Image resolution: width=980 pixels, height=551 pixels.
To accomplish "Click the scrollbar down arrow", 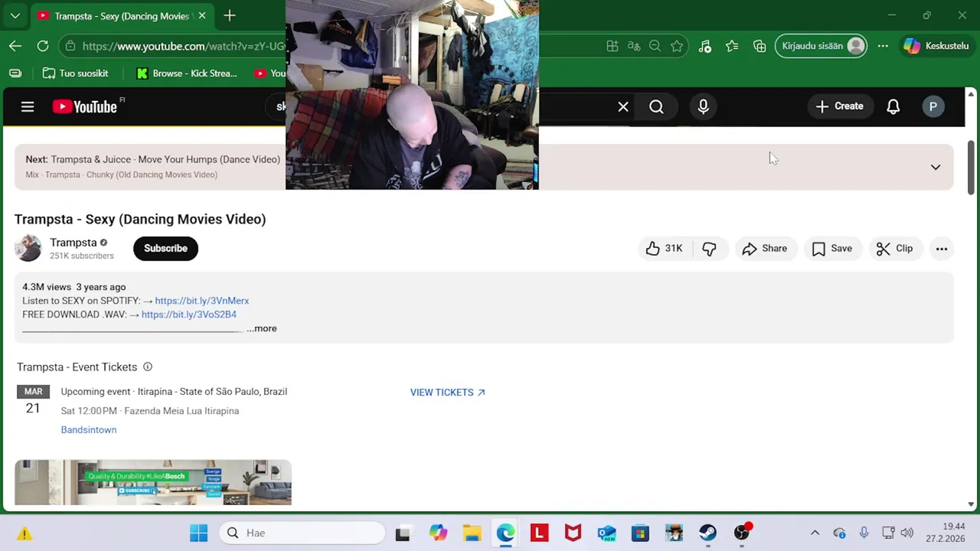I will 971,504.
